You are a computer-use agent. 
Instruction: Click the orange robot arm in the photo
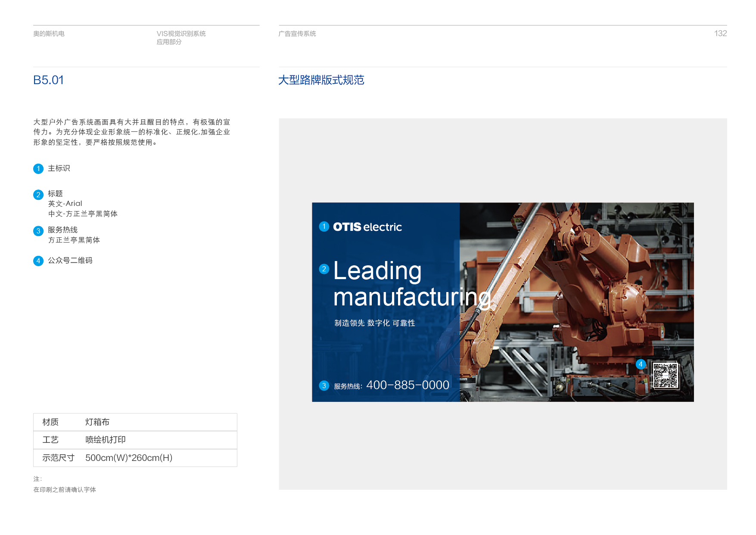594,293
